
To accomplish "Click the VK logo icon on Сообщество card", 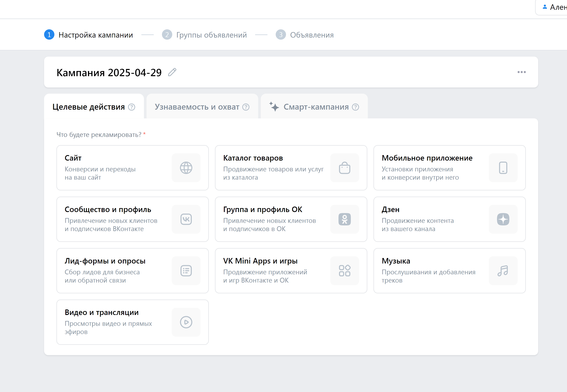I will tap(186, 219).
